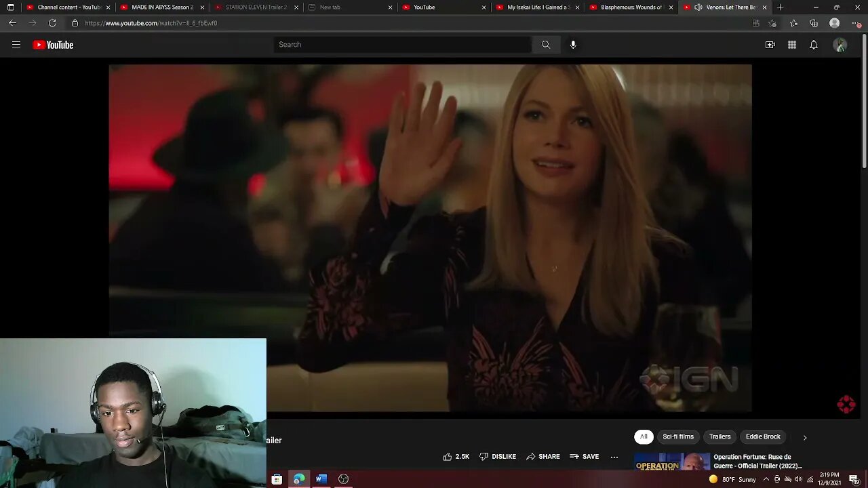Viewport: 868px width, 488px height.
Task: Go to the YouTube home logo
Action: (x=53, y=45)
